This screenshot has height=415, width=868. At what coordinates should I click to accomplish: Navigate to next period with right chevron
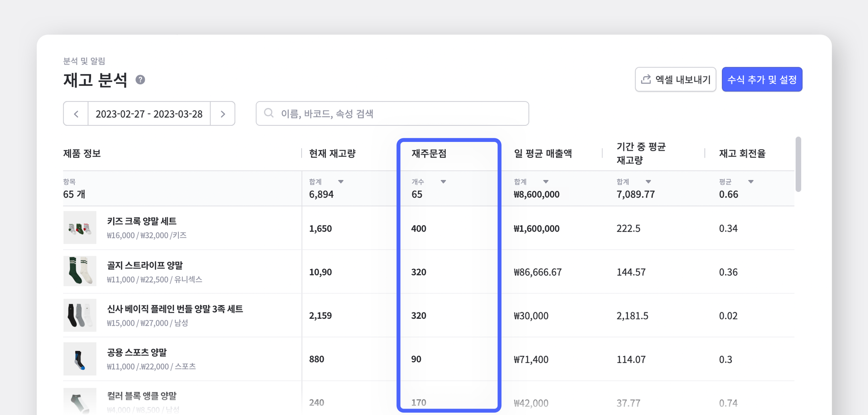223,113
